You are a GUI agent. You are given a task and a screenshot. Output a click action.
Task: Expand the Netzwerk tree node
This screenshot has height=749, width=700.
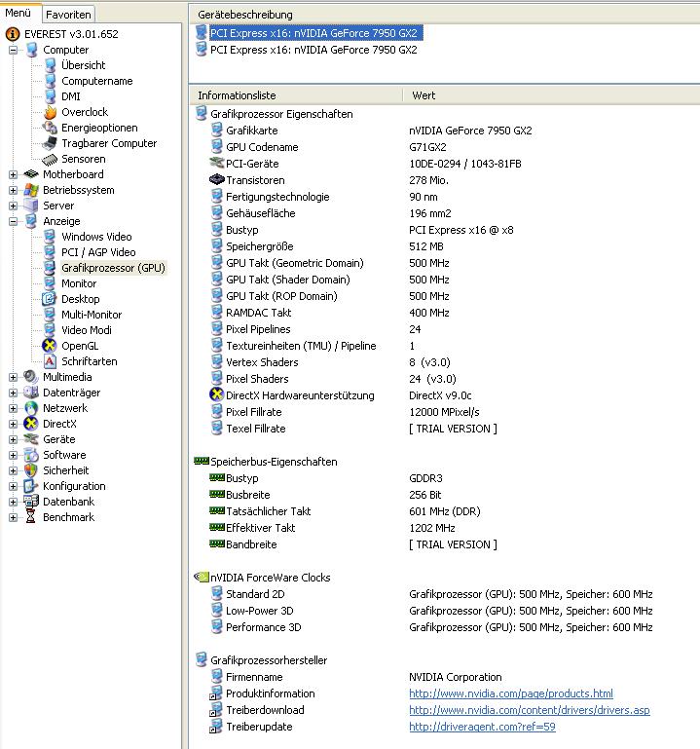(x=13, y=408)
